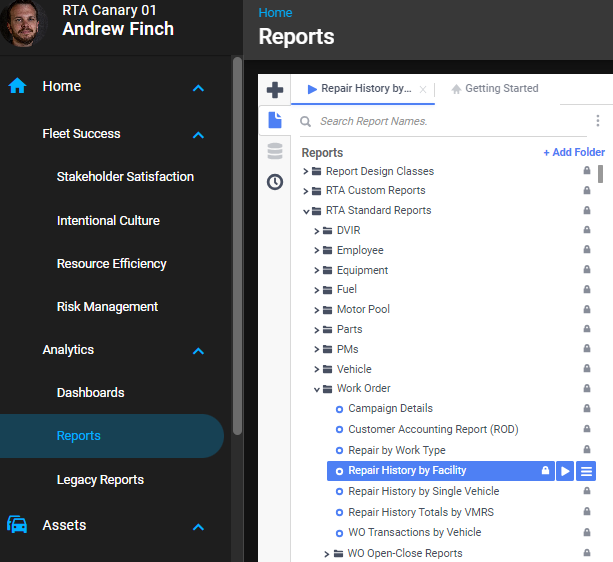This screenshot has height=562, width=613.
Task: Collapse the Fleet Success section
Action: [198, 134]
